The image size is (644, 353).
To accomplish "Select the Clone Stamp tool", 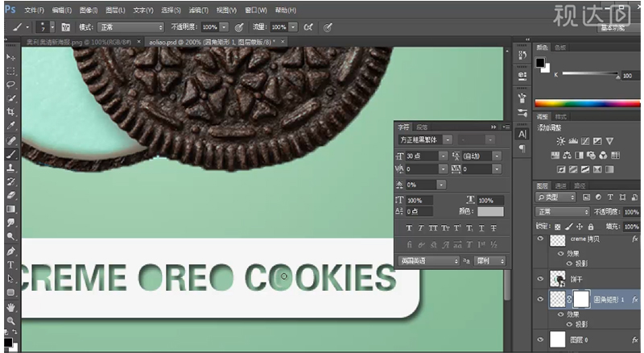I will pos(11,168).
